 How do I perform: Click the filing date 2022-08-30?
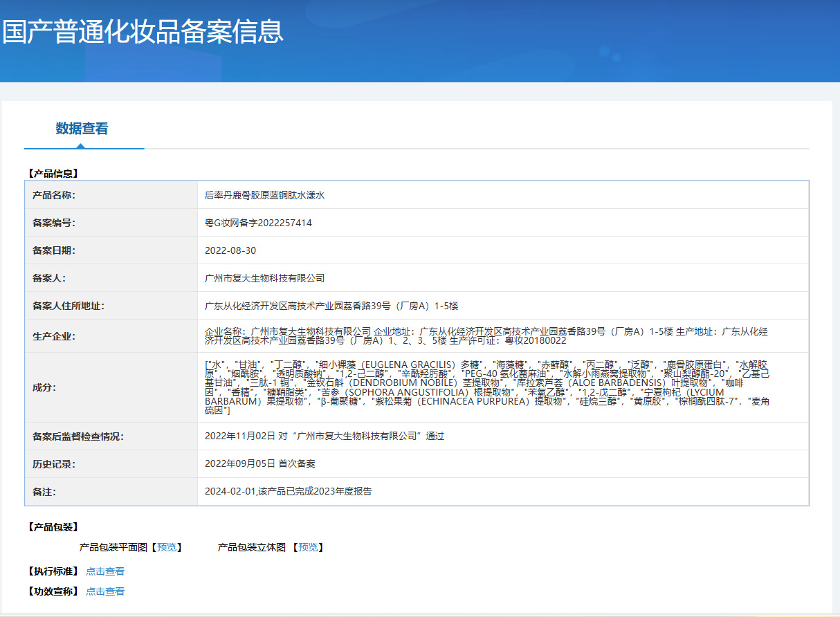230,250
